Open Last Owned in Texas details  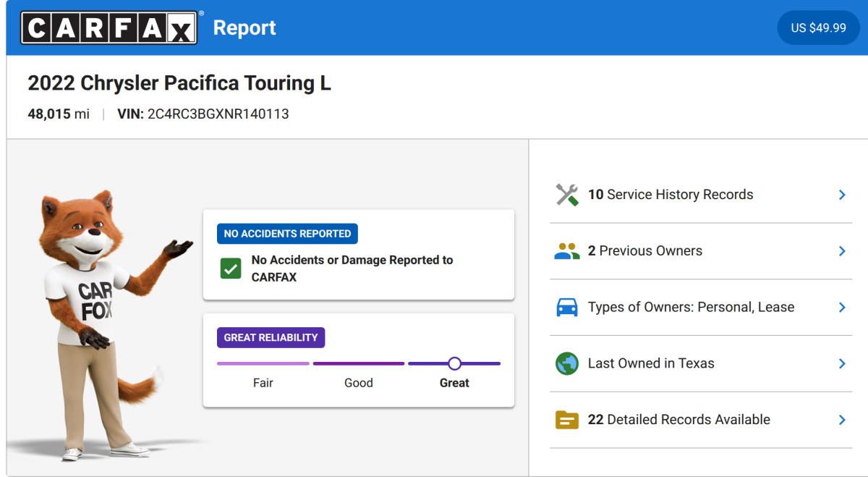pos(701,363)
